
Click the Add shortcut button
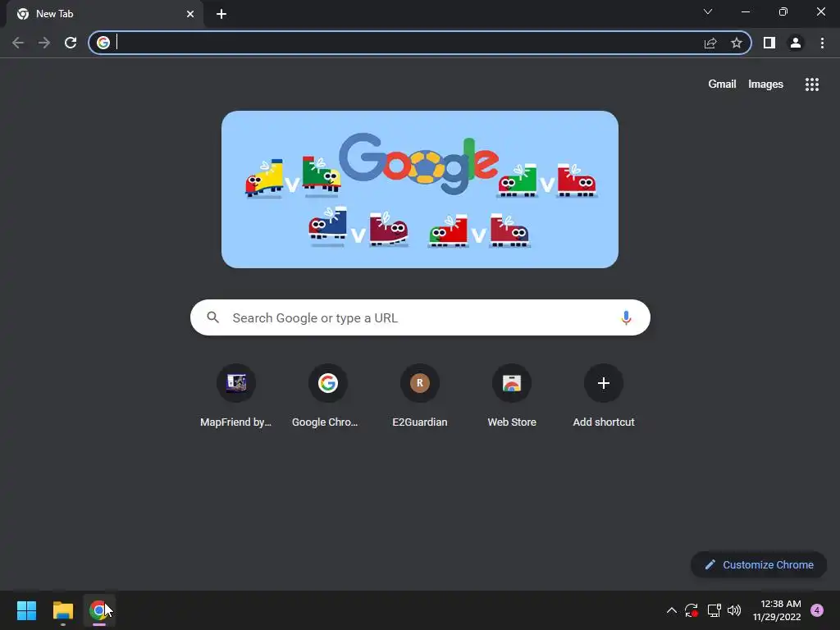tap(604, 396)
